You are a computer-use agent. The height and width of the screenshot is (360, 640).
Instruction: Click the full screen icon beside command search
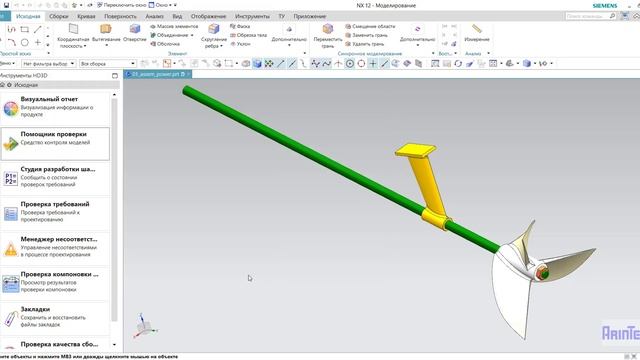(624, 16)
